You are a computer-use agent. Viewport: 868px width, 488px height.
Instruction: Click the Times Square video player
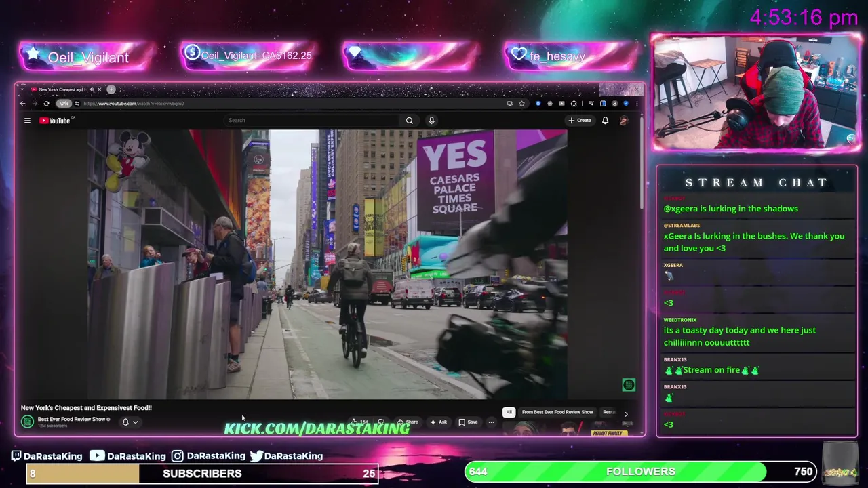click(x=327, y=264)
